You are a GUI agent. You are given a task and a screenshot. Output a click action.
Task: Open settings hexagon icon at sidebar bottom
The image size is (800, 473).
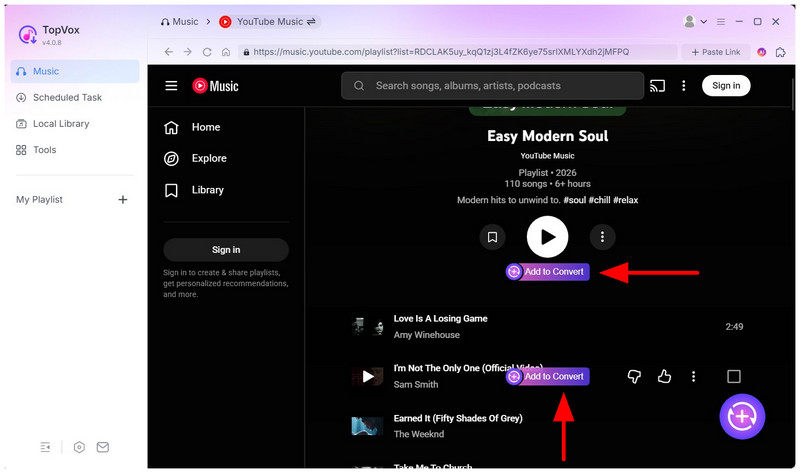[79, 447]
